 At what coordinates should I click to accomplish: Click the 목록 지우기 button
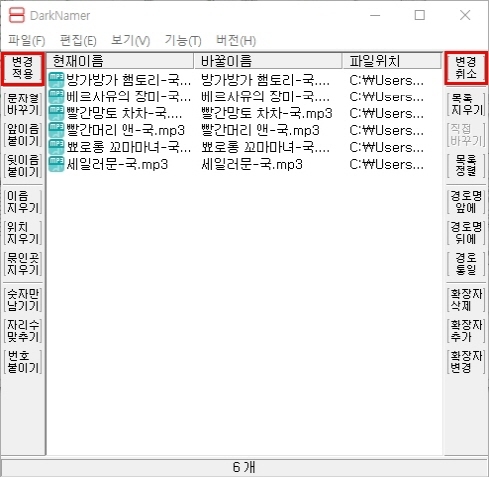466,104
